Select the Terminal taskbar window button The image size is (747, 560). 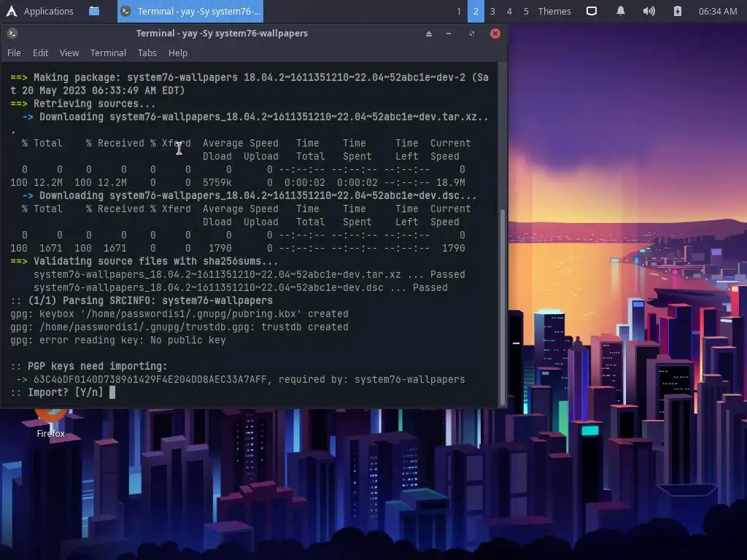190,11
